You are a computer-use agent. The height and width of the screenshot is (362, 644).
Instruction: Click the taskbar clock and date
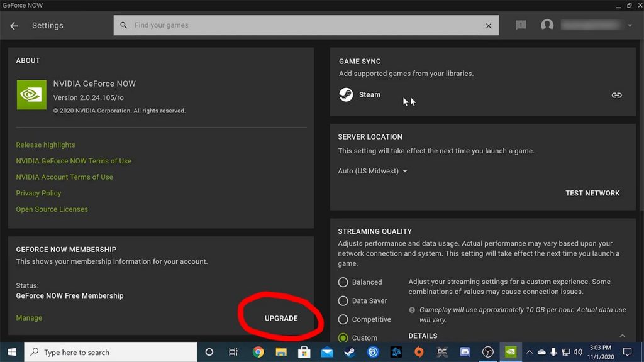coord(601,352)
